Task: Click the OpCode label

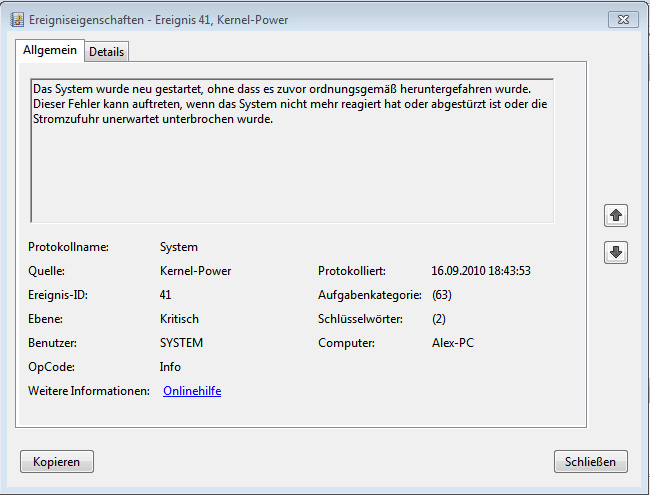Action: click(51, 367)
